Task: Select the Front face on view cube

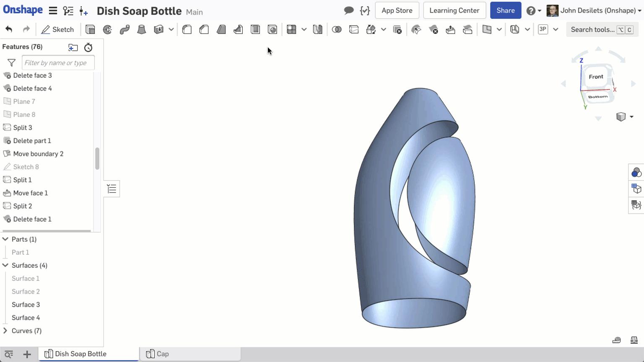Action: (596, 77)
